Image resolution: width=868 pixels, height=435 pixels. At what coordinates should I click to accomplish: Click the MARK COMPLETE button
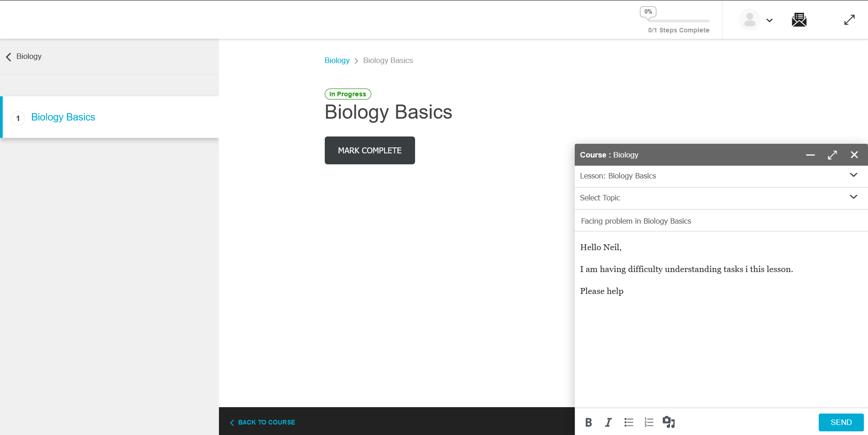click(369, 151)
